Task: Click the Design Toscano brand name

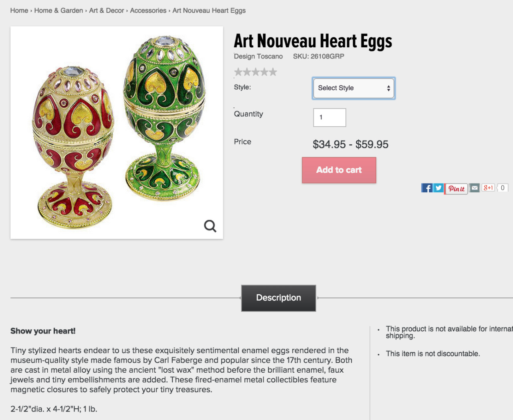Action: pos(258,57)
